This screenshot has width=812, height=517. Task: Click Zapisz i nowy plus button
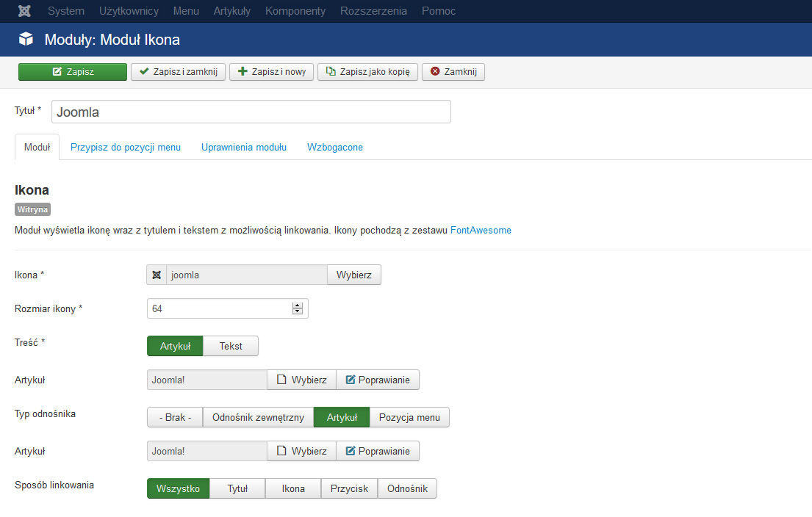pos(271,71)
